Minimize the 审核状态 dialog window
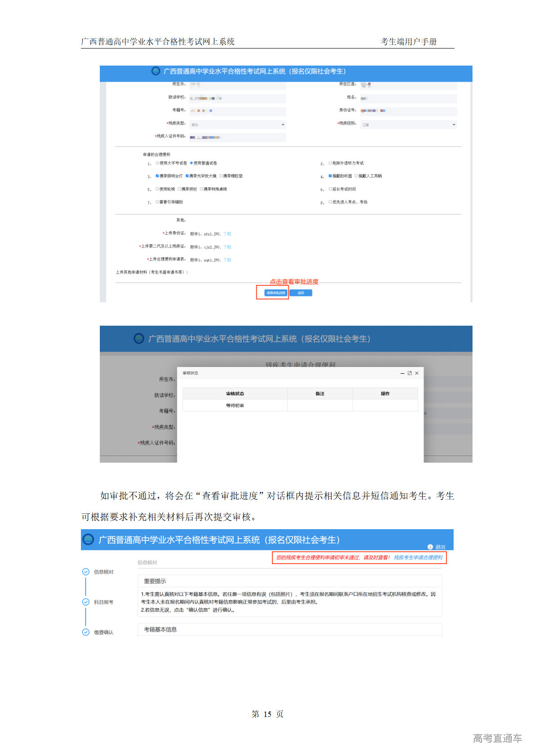Image resolution: width=535 pixels, height=756 pixels. (x=402, y=373)
